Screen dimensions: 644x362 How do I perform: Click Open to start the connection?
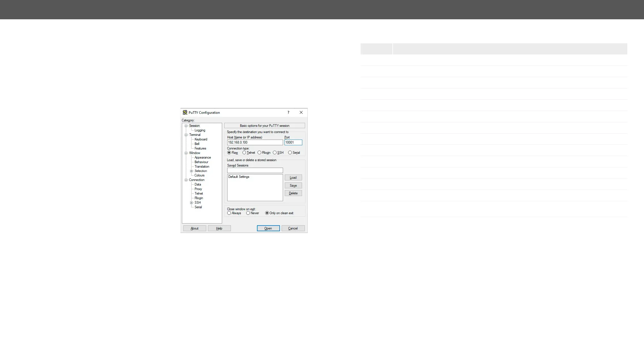point(268,228)
